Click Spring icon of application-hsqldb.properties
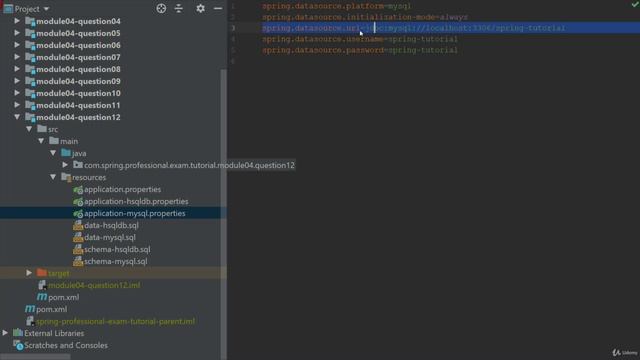The height and width of the screenshot is (360, 640). (x=78, y=202)
